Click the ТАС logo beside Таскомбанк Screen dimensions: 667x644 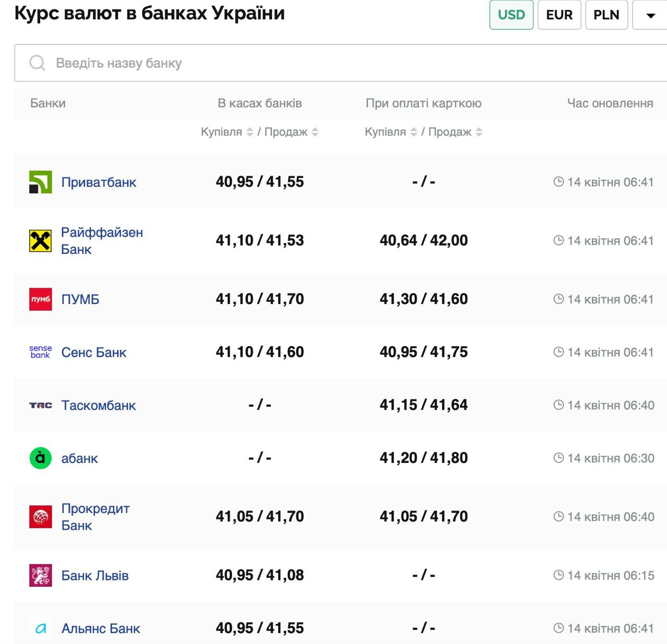40,405
